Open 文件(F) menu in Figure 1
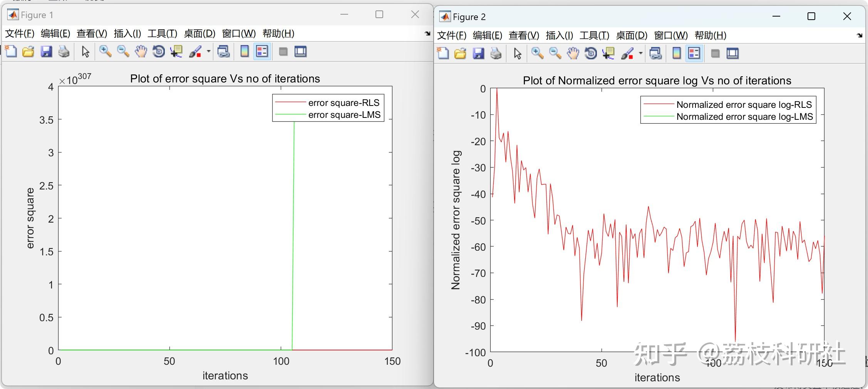 point(20,34)
